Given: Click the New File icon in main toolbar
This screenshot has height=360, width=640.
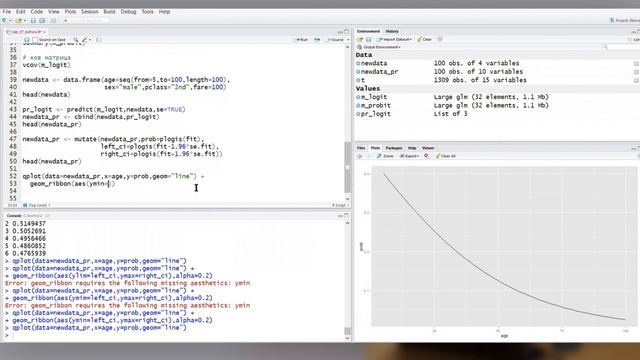Looking at the screenshot, I should point(4,20).
